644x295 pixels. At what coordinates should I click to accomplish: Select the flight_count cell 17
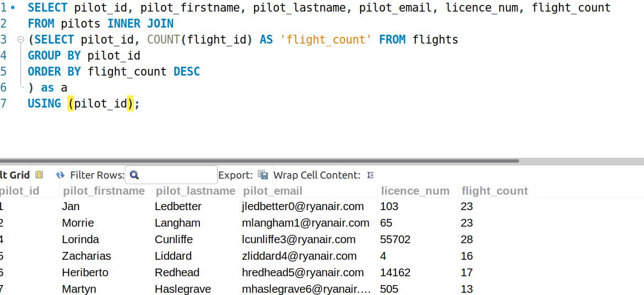tap(467, 272)
